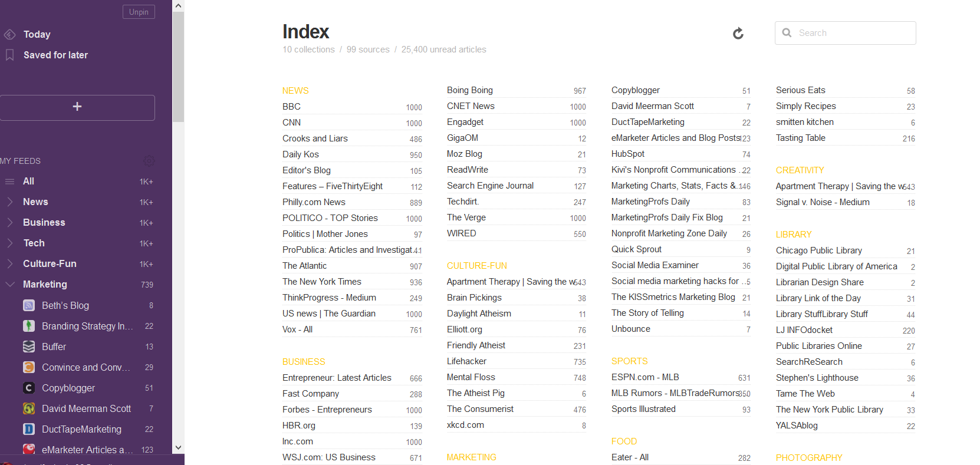Open the Today icon in sidebar
Screen dimensions: 980x465
pyautogui.click(x=9, y=35)
